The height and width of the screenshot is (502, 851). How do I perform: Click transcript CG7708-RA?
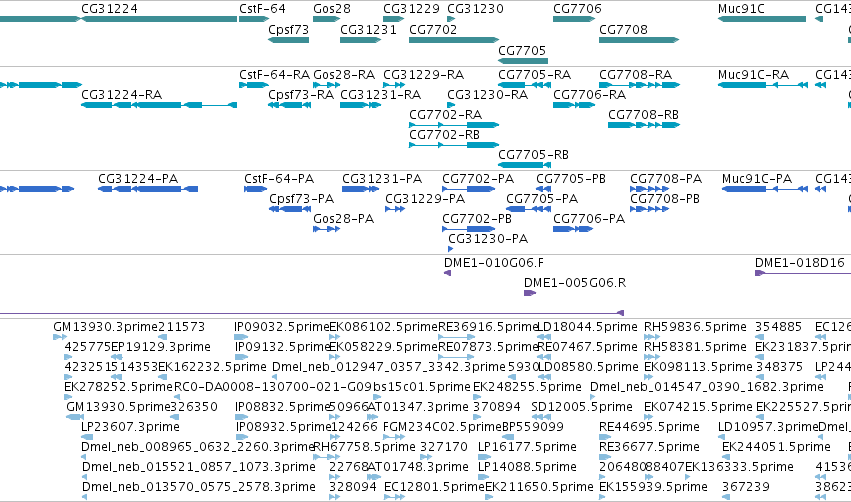(639, 85)
